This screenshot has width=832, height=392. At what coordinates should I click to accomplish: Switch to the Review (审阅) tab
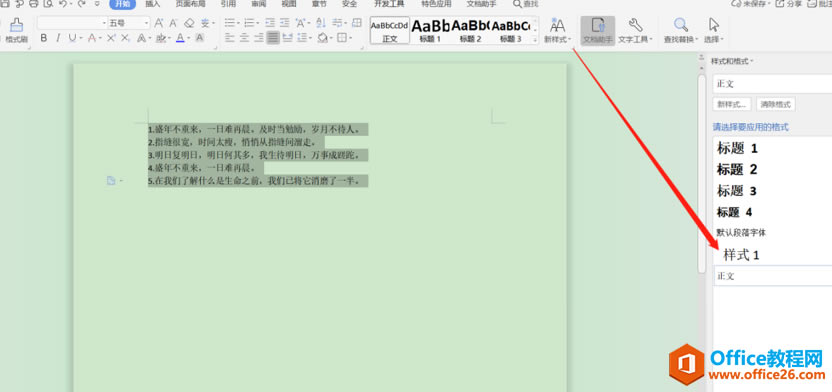(x=259, y=4)
